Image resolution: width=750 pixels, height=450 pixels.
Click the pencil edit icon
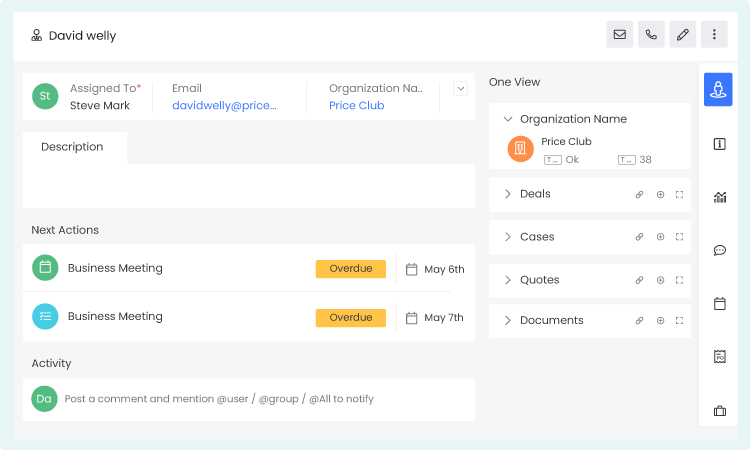pos(683,35)
